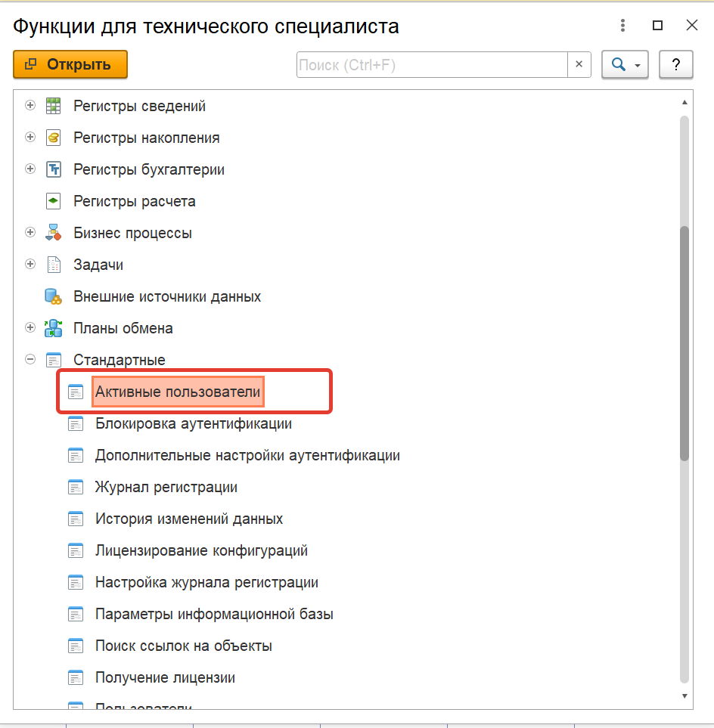The width and height of the screenshot is (714, 728).
Task: Click the scrollbar up arrow
Action: tap(685, 102)
